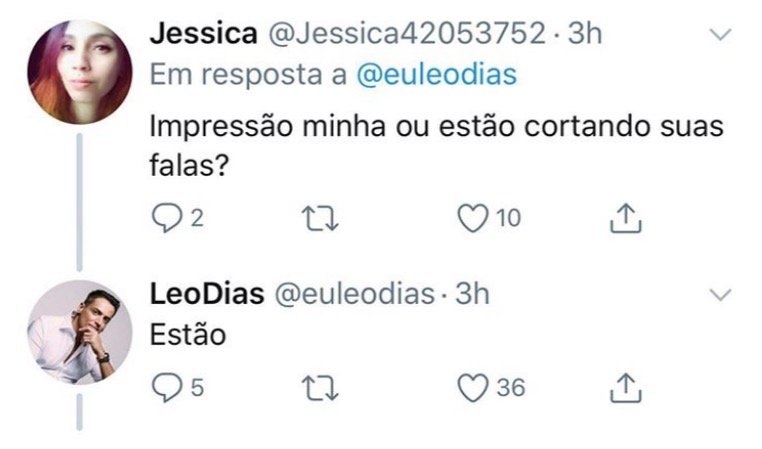Viewport: 762px width, 449px height.
Task: Like Jessica's tweet with 10 likes
Action: point(472,217)
